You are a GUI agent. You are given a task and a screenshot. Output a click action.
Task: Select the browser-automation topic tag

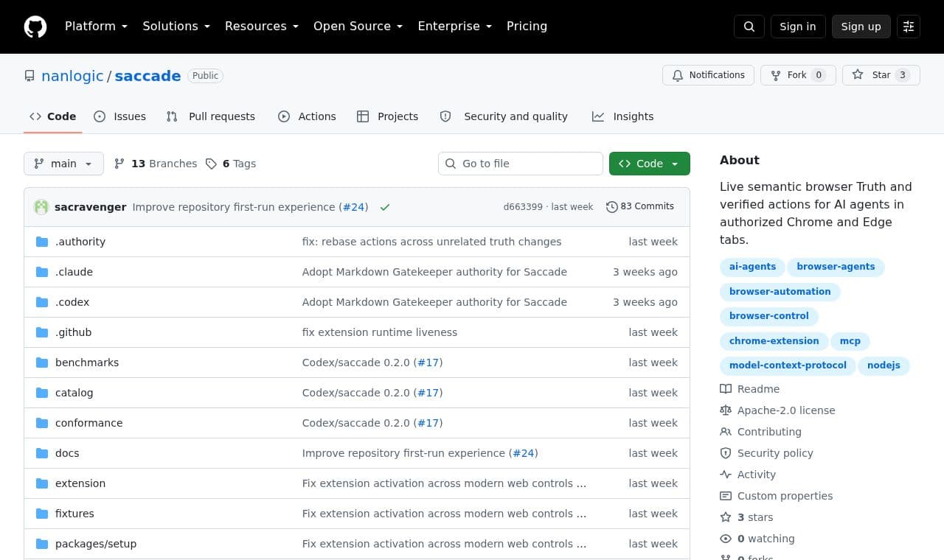coord(780,292)
